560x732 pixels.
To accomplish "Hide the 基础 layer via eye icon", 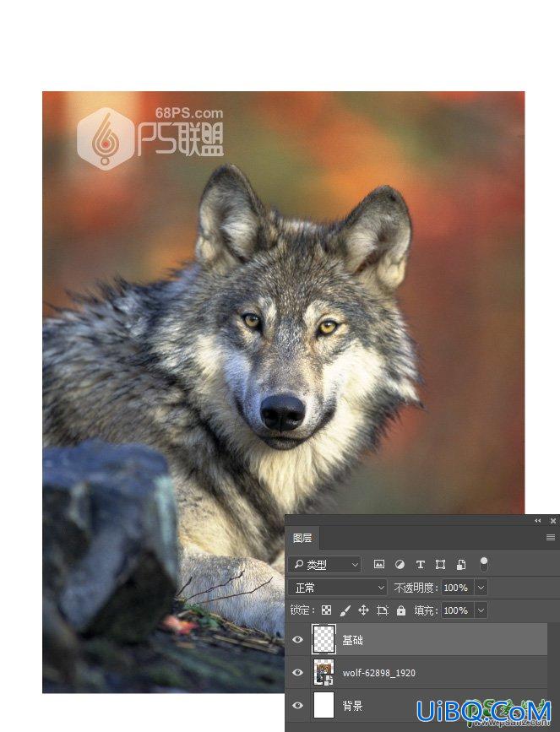I will pyautogui.click(x=297, y=640).
